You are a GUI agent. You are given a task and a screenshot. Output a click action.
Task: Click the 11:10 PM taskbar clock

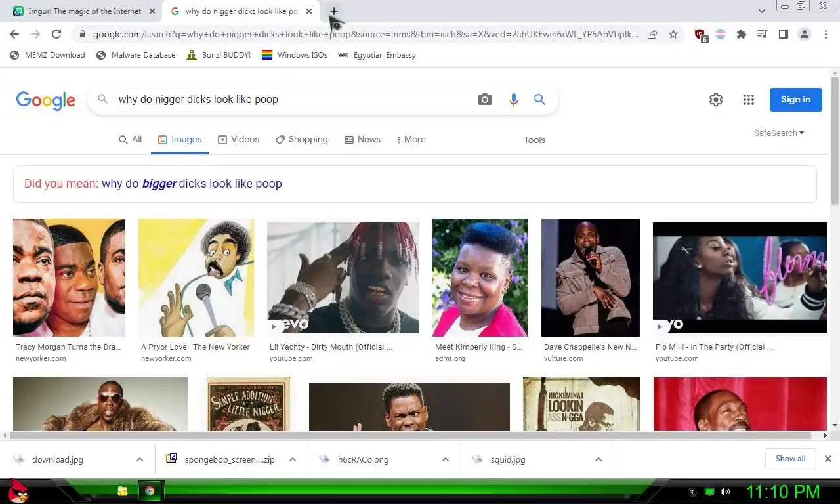pyautogui.click(x=783, y=492)
